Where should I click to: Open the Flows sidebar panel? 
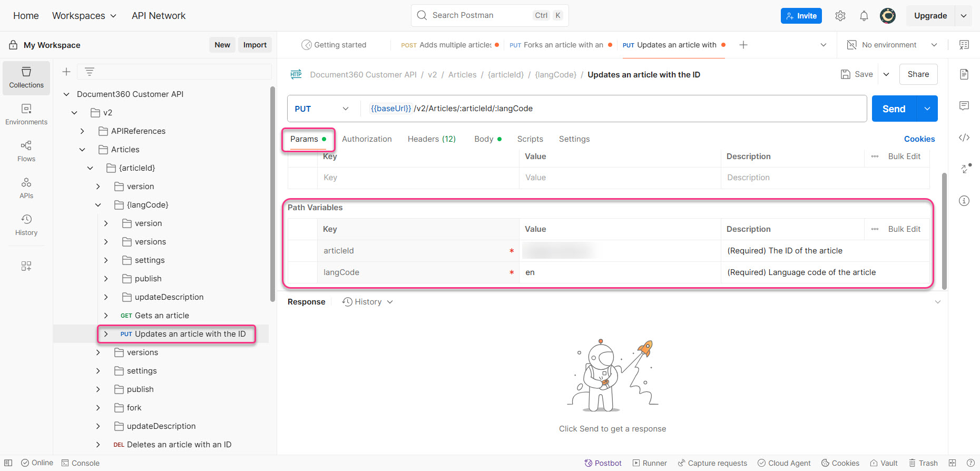(x=26, y=151)
